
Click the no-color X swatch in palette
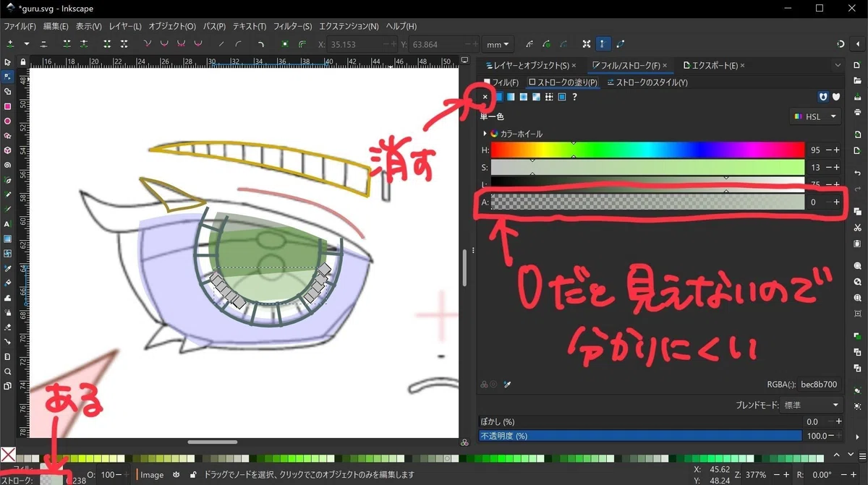click(8, 455)
